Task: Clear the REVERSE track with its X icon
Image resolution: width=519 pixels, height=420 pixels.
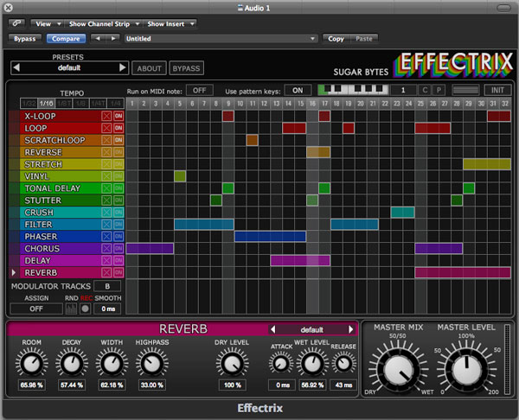Action: 106,152
